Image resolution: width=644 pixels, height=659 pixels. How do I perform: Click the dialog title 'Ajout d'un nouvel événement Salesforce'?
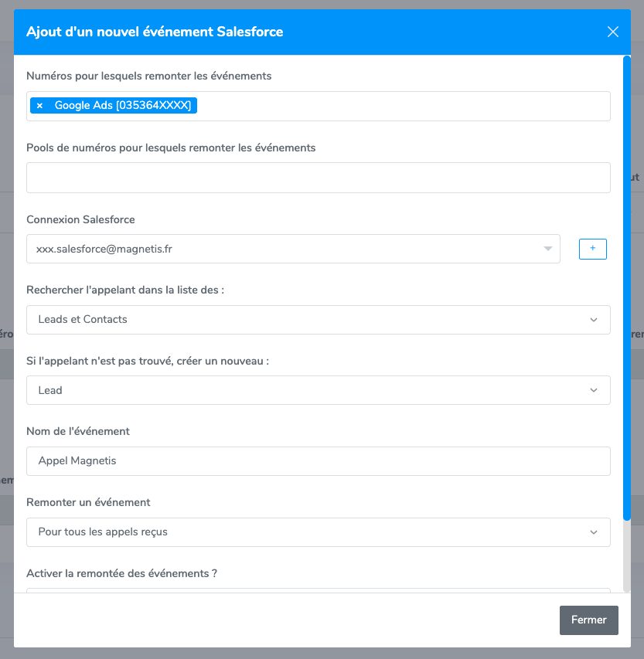point(155,32)
